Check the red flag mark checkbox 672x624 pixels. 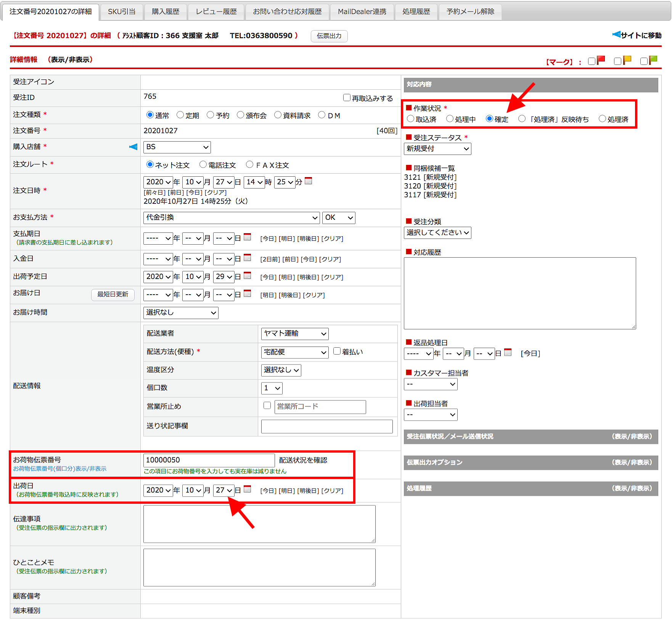tap(592, 61)
